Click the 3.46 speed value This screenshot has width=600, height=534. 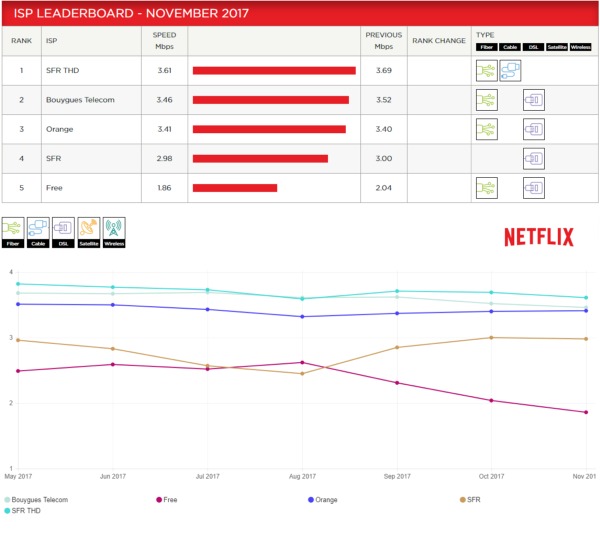tap(165, 100)
